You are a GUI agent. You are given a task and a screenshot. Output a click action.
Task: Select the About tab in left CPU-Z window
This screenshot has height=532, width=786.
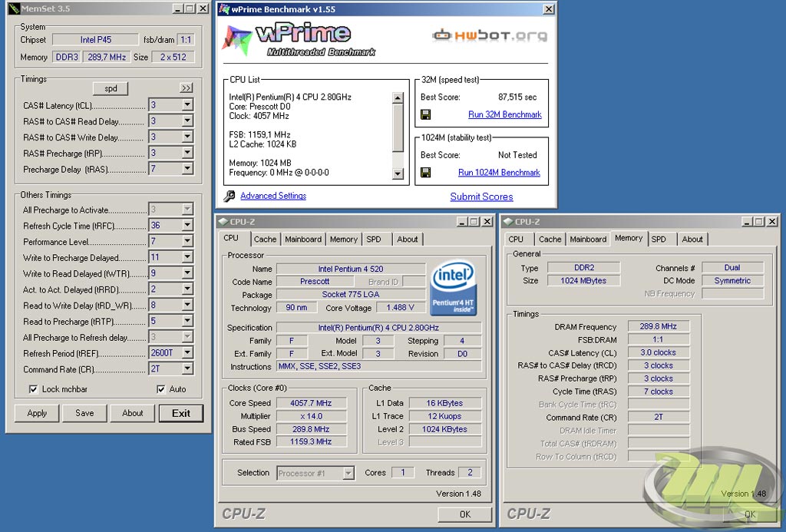coord(407,240)
